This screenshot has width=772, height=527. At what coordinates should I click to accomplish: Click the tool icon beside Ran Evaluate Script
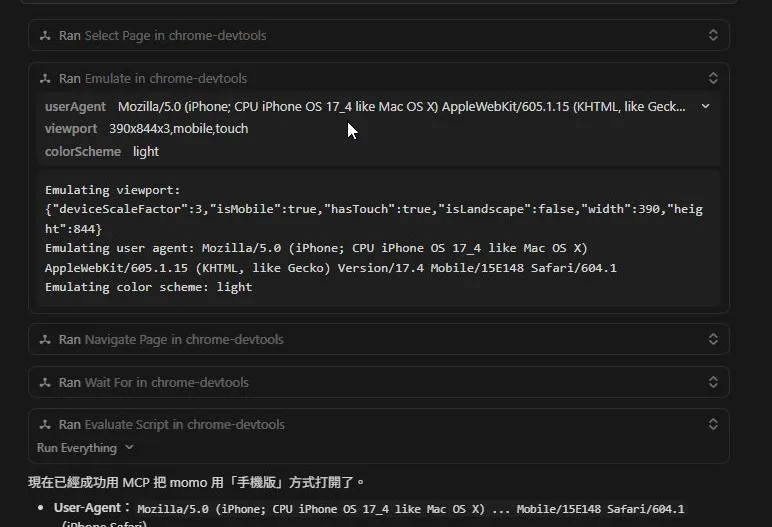[x=45, y=425]
